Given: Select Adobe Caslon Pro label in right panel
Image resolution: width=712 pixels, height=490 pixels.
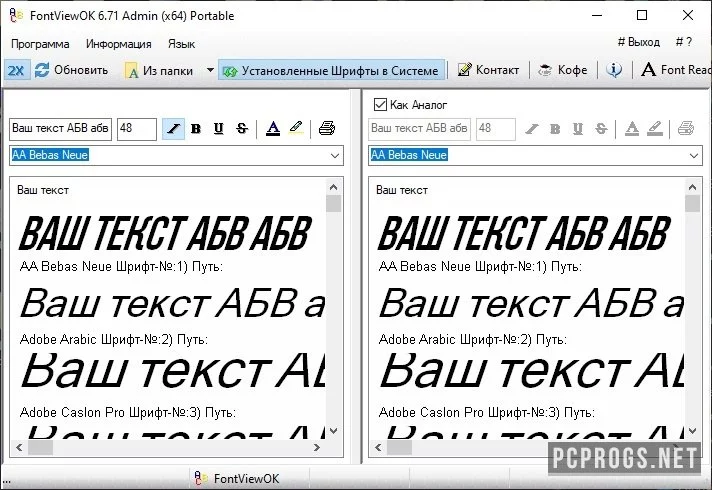Looking at the screenshot, I should pyautogui.click(x=486, y=412).
